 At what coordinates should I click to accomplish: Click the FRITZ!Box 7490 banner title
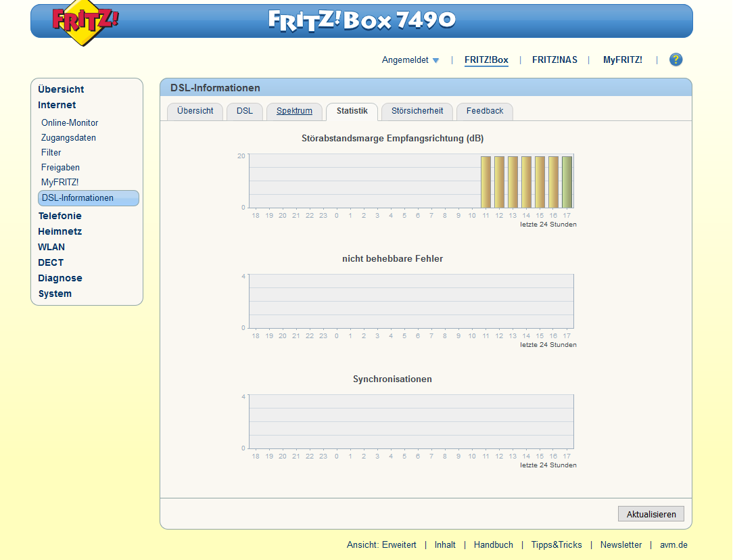[x=362, y=20]
